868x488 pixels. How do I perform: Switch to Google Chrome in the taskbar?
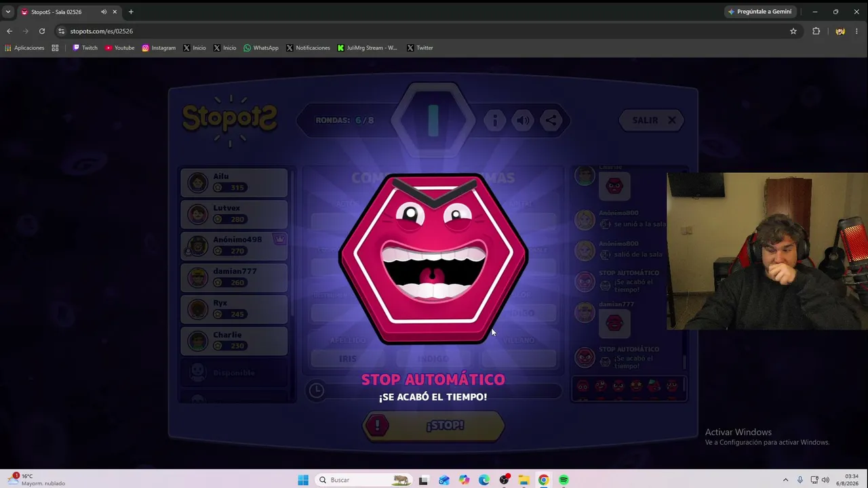pos(543,480)
